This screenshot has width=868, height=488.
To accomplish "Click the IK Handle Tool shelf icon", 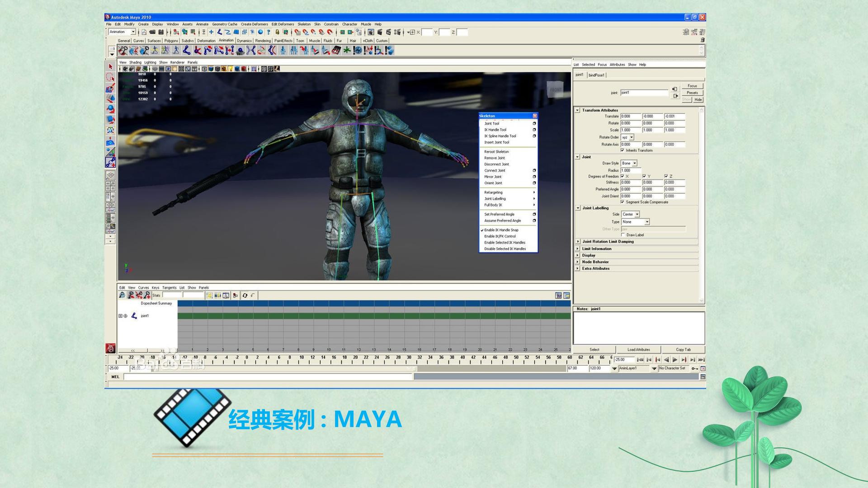I will pos(197,51).
